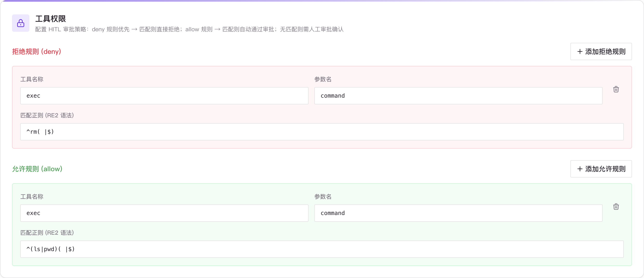The image size is (644, 278).
Task: Click the 工具权限 title
Action: point(51,19)
